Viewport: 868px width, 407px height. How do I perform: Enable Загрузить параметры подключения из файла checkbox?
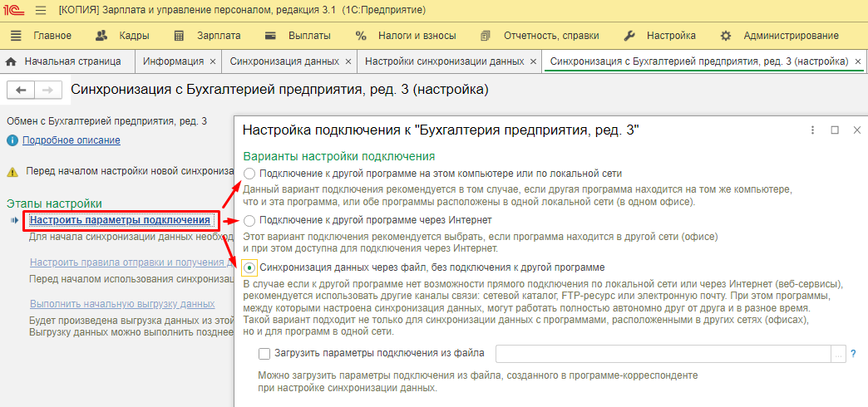pyautogui.click(x=264, y=353)
